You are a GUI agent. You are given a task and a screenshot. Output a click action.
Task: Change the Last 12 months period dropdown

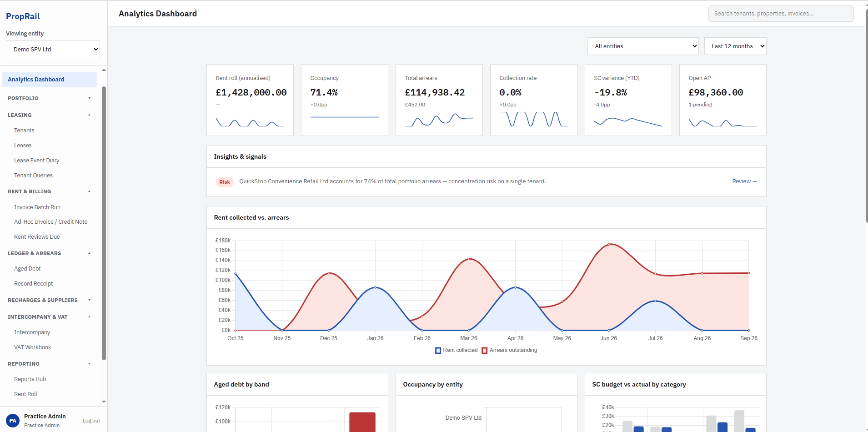tap(735, 46)
